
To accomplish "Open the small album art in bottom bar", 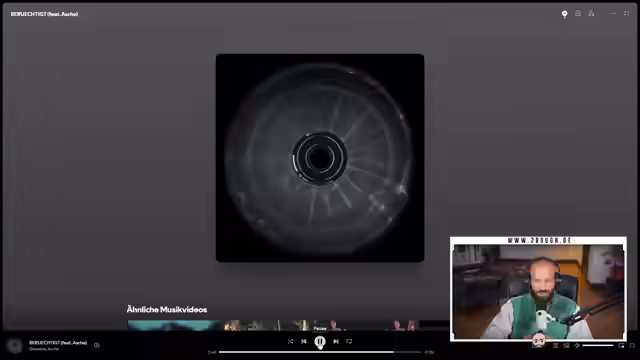I will [15, 346].
